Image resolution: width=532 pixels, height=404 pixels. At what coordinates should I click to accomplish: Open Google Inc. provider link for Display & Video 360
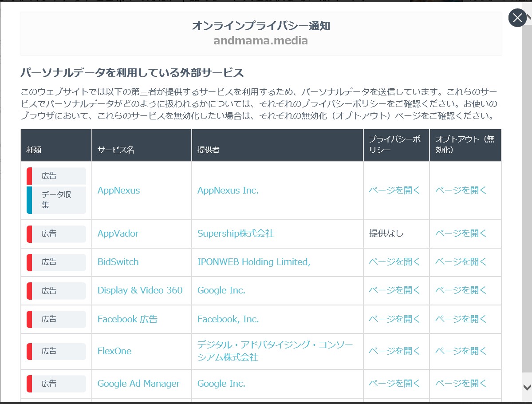point(221,291)
